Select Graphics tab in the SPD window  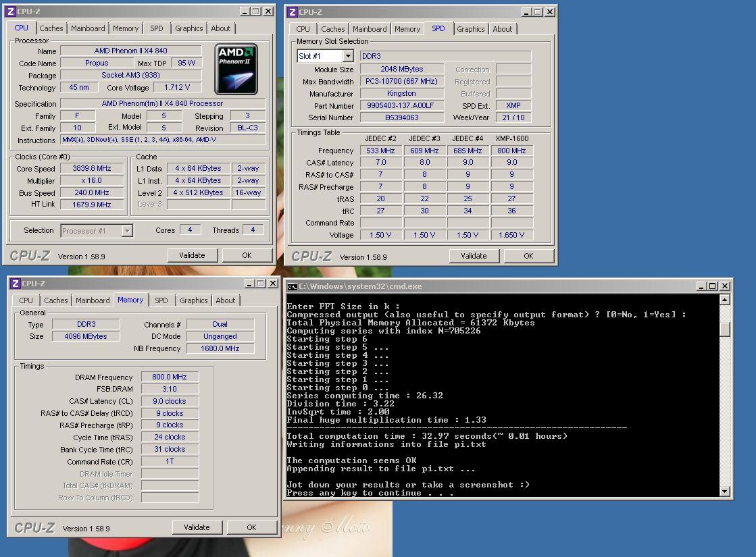click(471, 29)
